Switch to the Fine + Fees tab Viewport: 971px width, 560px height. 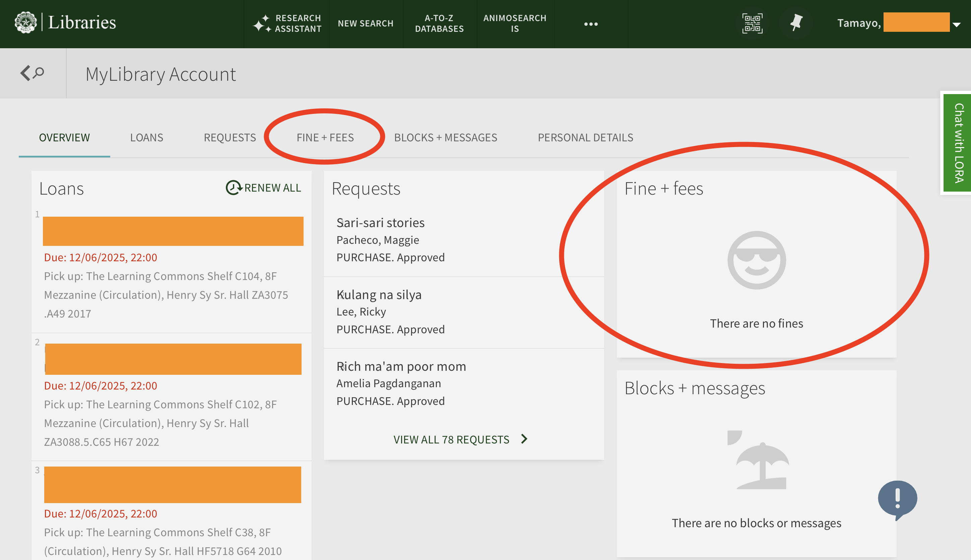click(x=325, y=137)
